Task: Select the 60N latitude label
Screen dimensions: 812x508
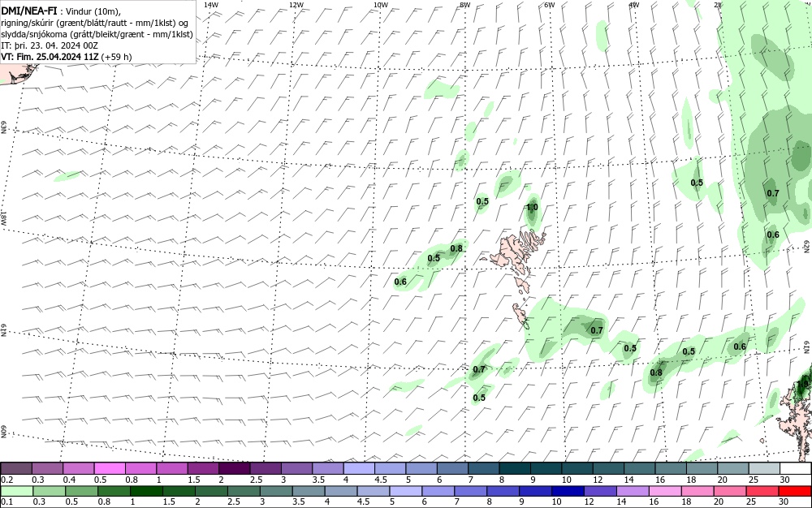Action: pos(3,432)
